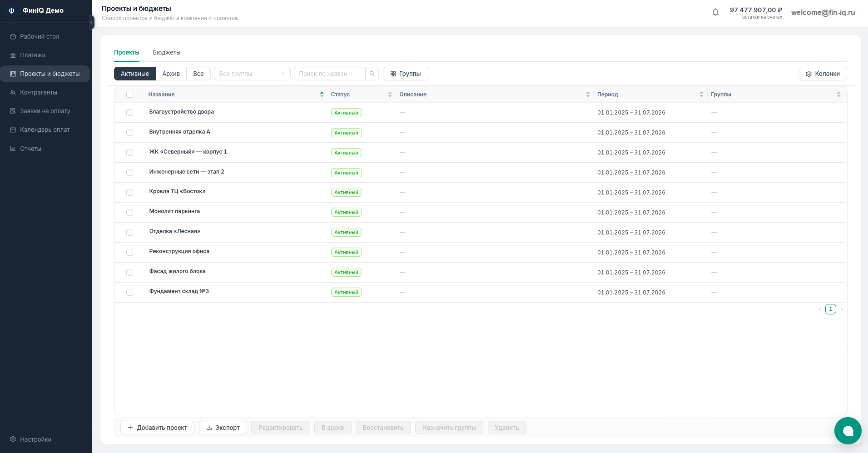Viewport: 868px width, 453px height.
Task: Click the account balance 97 477 907,00 ₽
Action: (x=756, y=10)
